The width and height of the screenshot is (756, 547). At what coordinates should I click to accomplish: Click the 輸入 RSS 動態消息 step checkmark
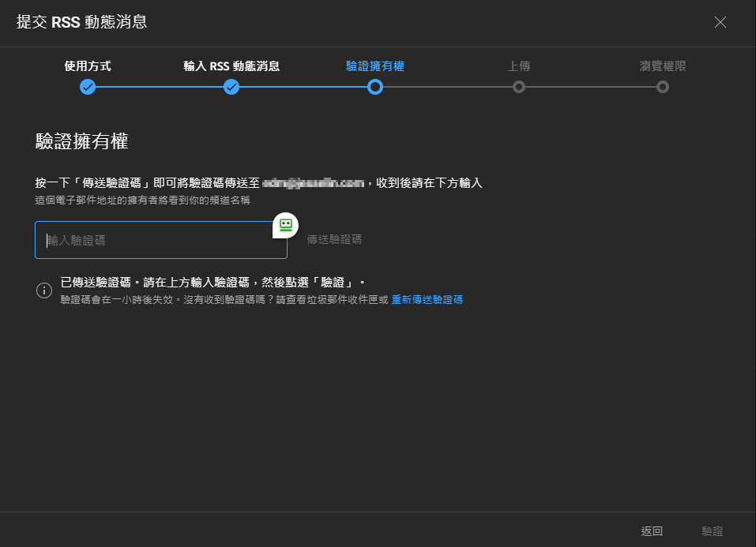click(x=231, y=88)
